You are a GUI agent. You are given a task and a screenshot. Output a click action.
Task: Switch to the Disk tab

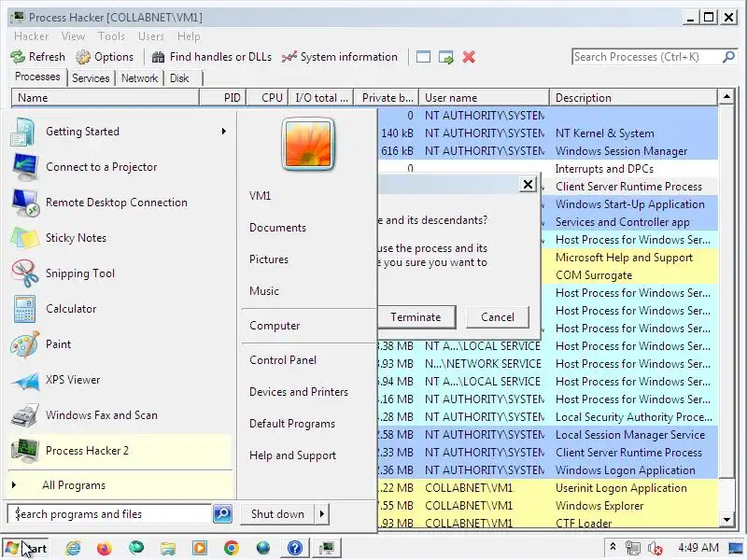click(179, 78)
